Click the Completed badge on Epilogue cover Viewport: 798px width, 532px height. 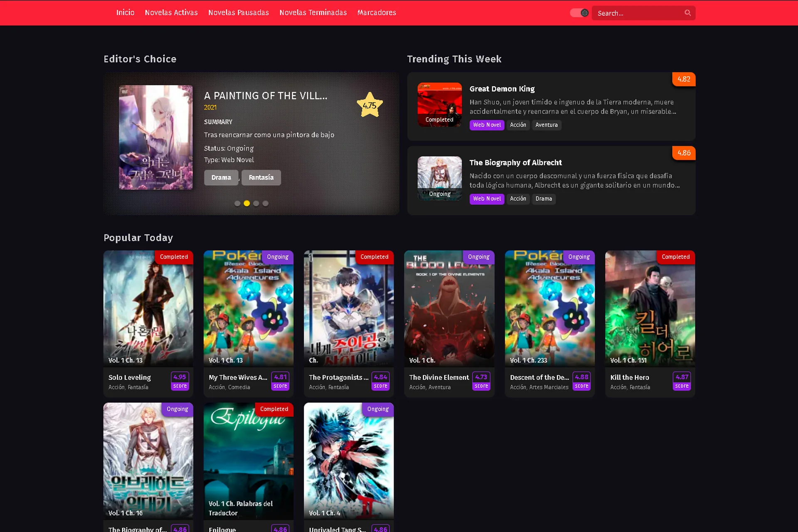click(274, 409)
